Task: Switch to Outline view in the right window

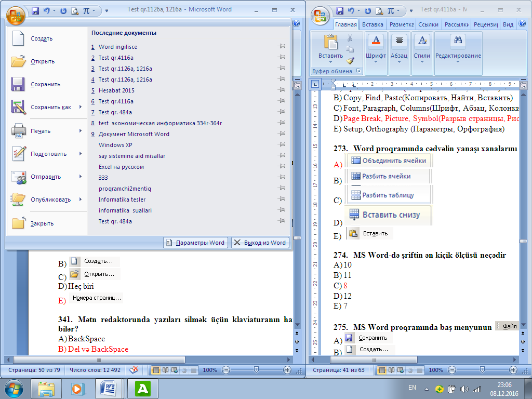Action: pyautogui.click(x=410, y=370)
